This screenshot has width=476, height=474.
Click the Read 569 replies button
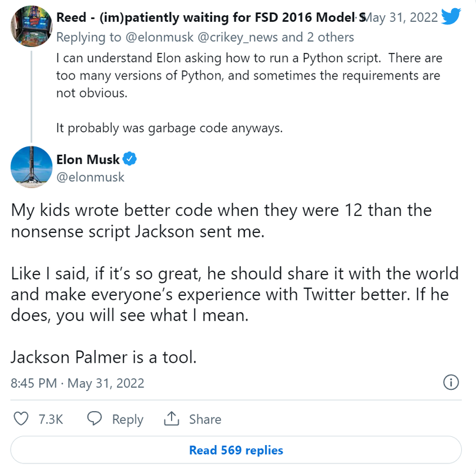coord(236,450)
